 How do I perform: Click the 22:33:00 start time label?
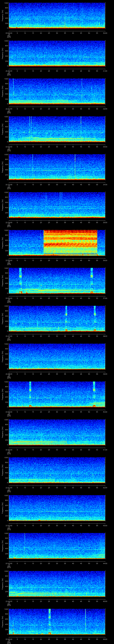tap(9, 184)
